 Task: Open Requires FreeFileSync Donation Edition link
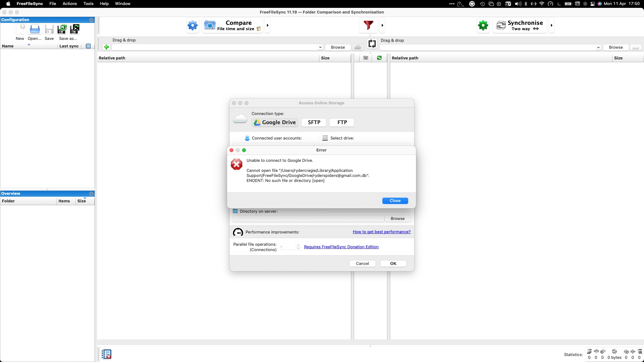click(341, 247)
